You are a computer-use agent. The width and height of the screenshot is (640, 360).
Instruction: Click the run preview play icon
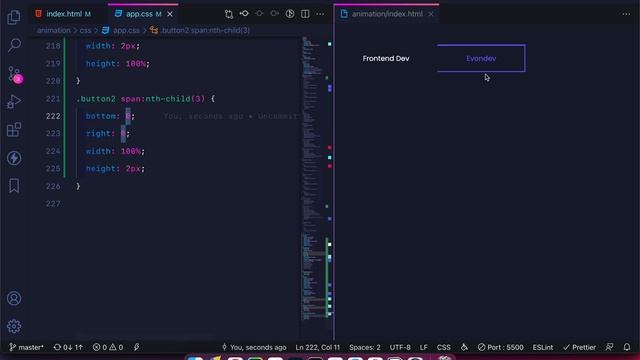pyautogui.click(x=290, y=13)
